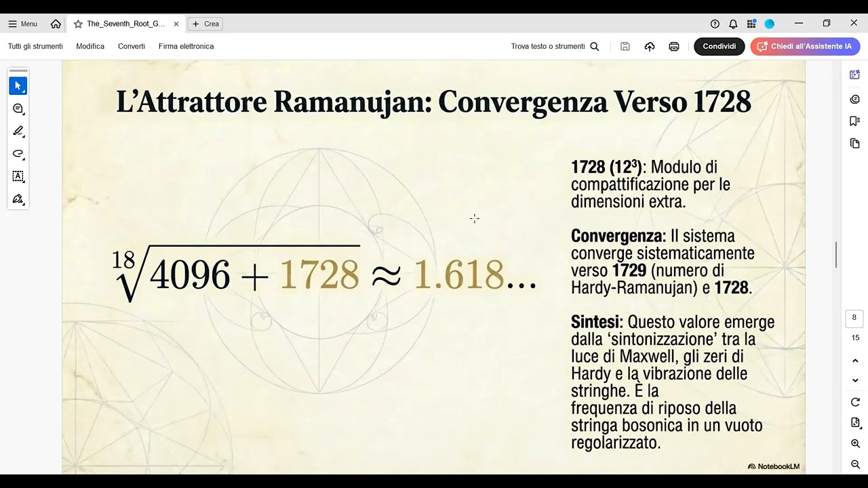The height and width of the screenshot is (488, 868).
Task: Select the highlighter pen tool
Action: coord(18,131)
